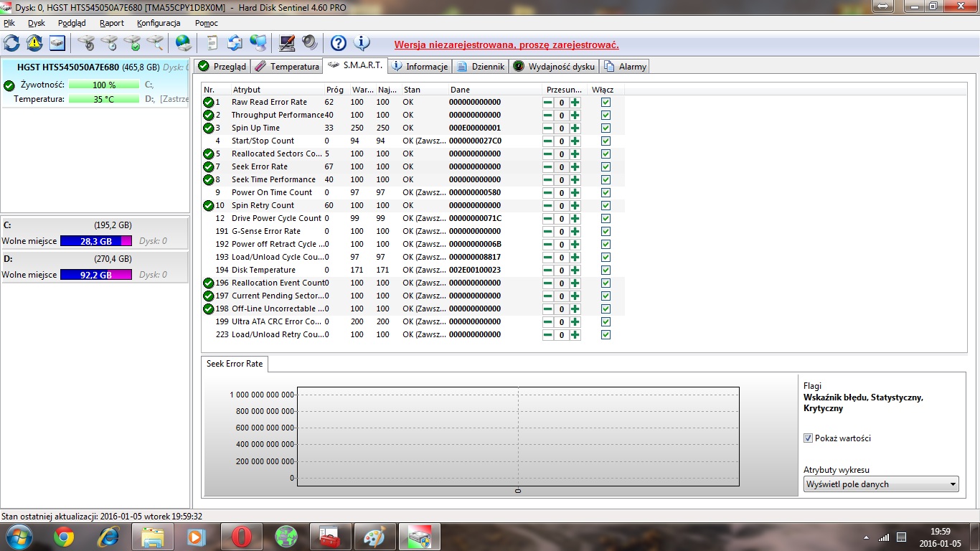Switch to the Temperatura tab
The width and height of the screenshot is (980, 551).
click(x=288, y=67)
